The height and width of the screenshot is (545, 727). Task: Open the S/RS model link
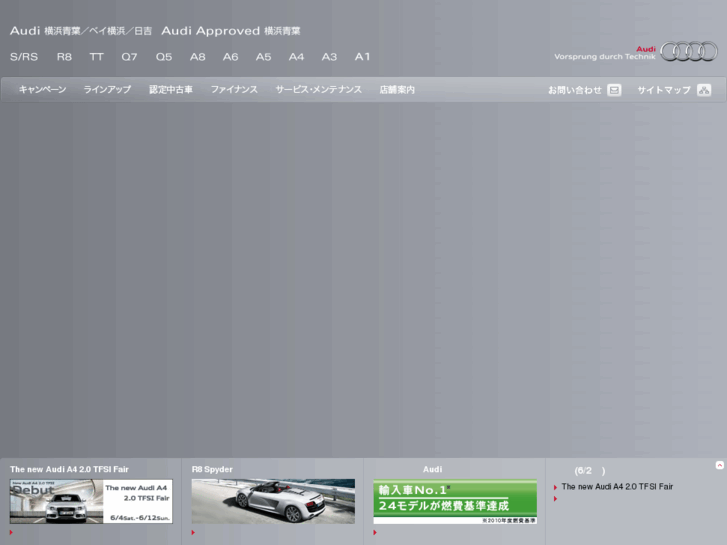[24, 57]
